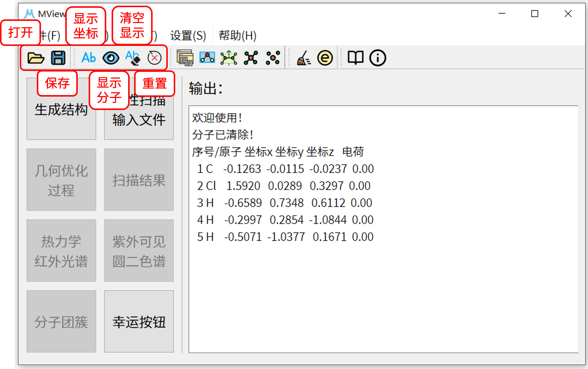Click the yellow electron 'e' icon
The width and height of the screenshot is (588, 369).
325,58
